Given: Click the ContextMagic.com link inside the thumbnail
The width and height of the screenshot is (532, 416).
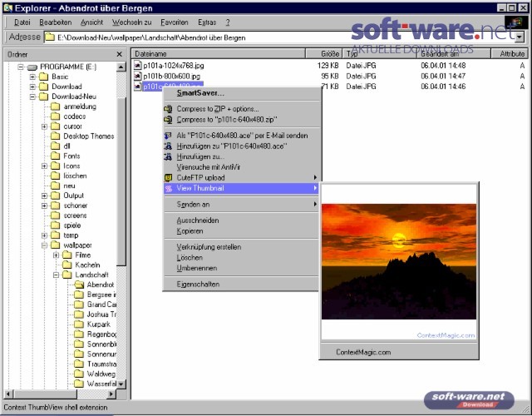Looking at the screenshot, I should 446,335.
